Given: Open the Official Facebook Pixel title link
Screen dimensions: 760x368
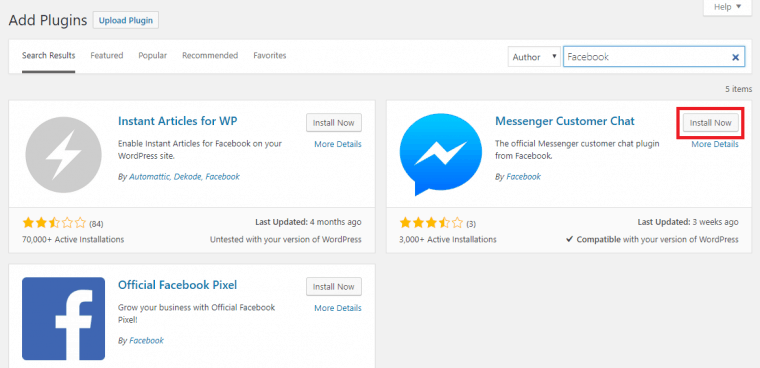Looking at the screenshot, I should (x=177, y=285).
